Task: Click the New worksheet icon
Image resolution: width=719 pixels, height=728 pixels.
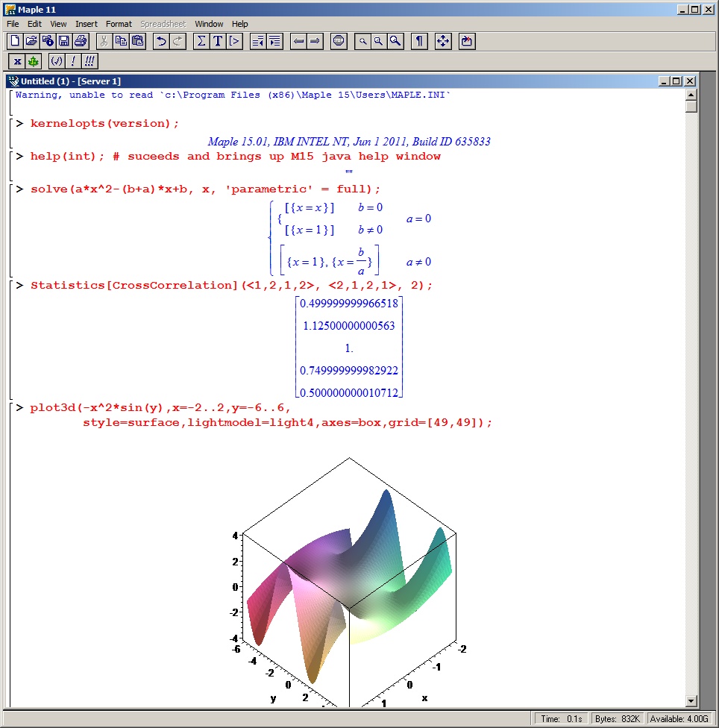Action: 15,41
